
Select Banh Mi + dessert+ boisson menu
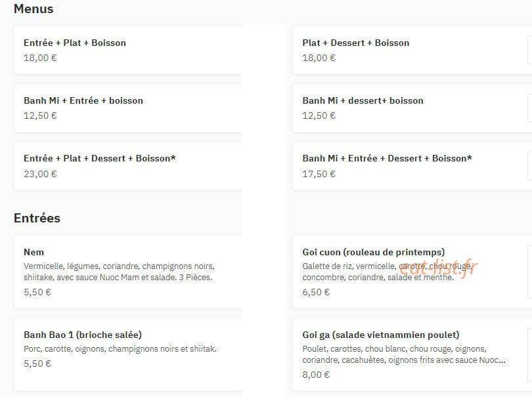[412, 108]
